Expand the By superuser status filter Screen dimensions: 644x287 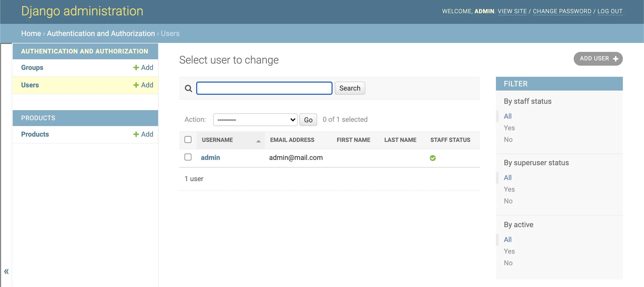click(536, 162)
